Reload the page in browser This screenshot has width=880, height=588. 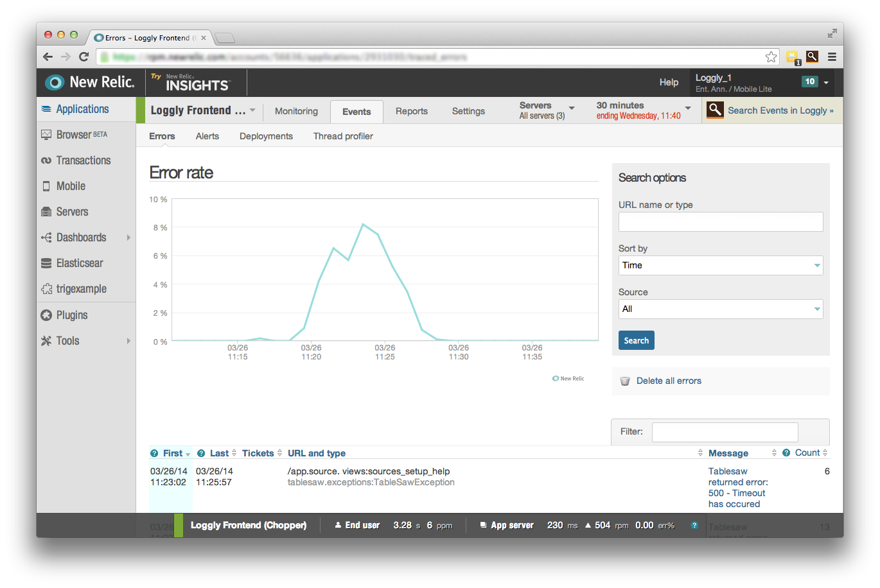tap(84, 57)
